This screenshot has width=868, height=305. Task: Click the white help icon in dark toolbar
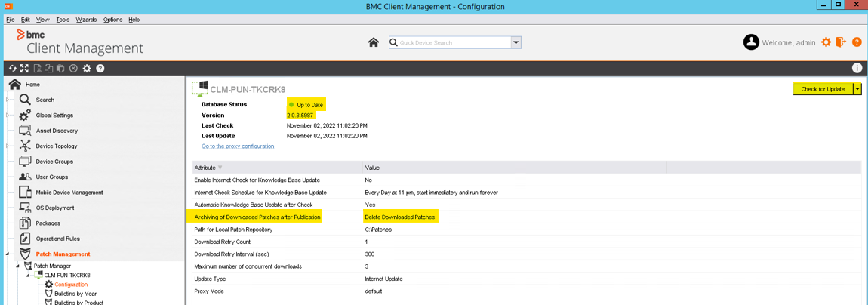point(100,68)
